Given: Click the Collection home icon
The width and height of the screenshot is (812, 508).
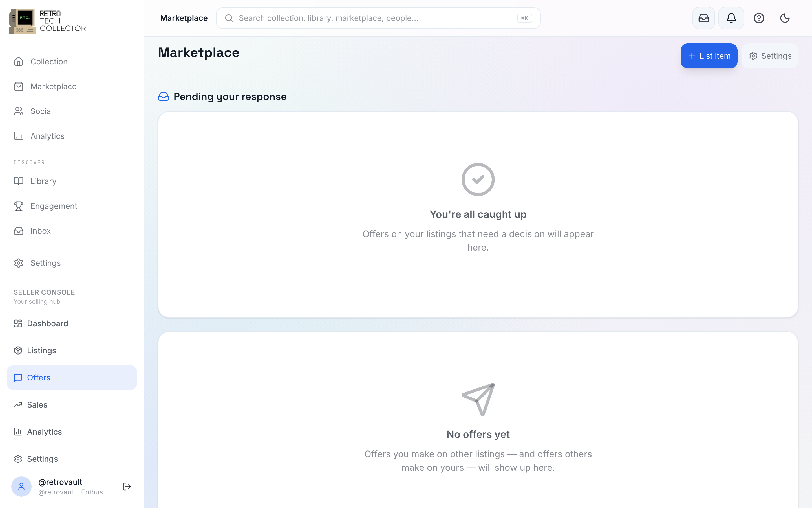Looking at the screenshot, I should click(18, 62).
